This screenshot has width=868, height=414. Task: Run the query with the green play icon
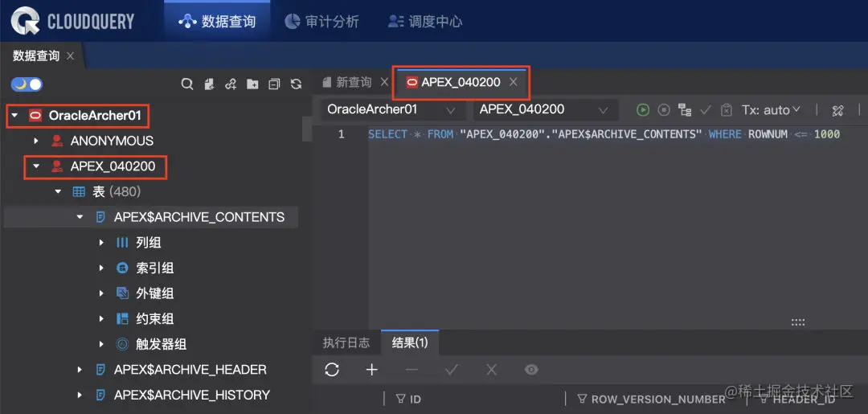[x=643, y=109]
